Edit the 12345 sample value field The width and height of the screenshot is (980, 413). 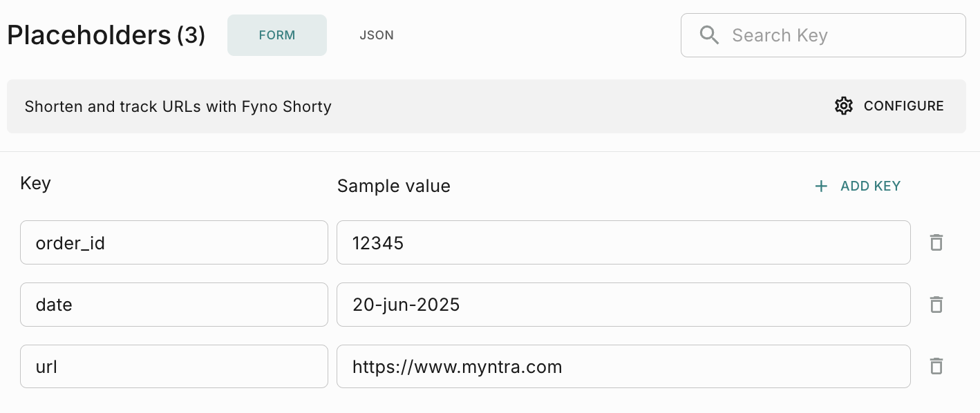[623, 242]
